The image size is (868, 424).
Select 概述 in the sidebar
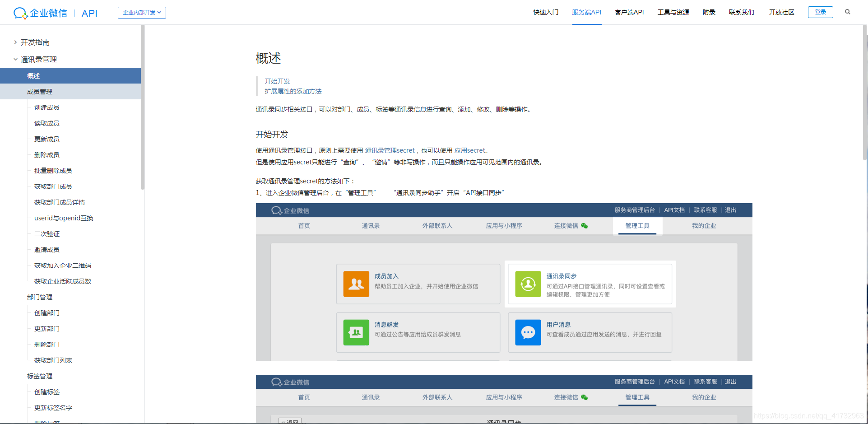pyautogui.click(x=70, y=76)
